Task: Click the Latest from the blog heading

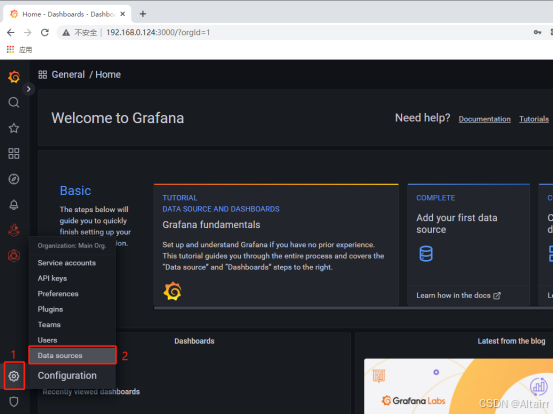Action: [x=511, y=341]
